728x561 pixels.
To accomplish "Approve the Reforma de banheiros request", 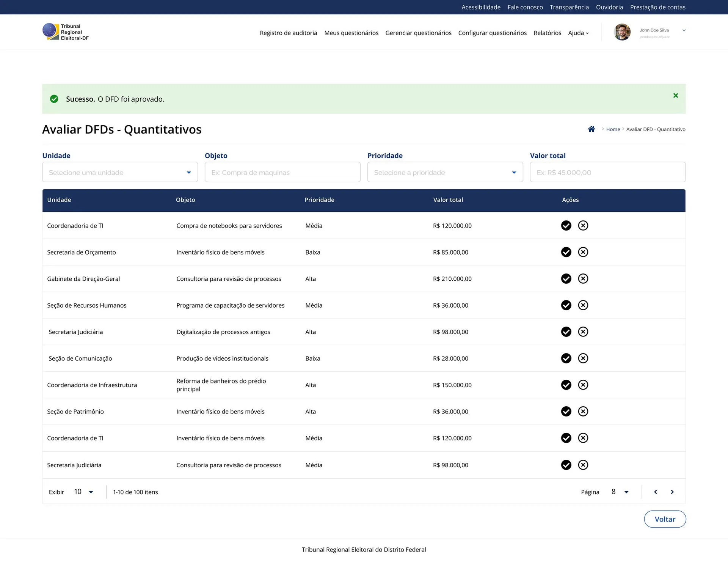I will click(x=566, y=385).
